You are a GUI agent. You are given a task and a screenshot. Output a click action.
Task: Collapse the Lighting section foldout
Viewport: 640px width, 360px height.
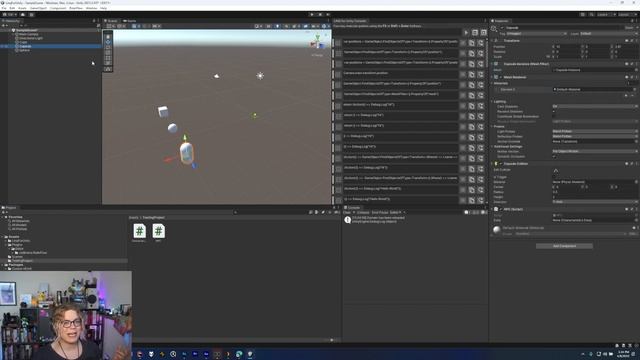pos(492,102)
